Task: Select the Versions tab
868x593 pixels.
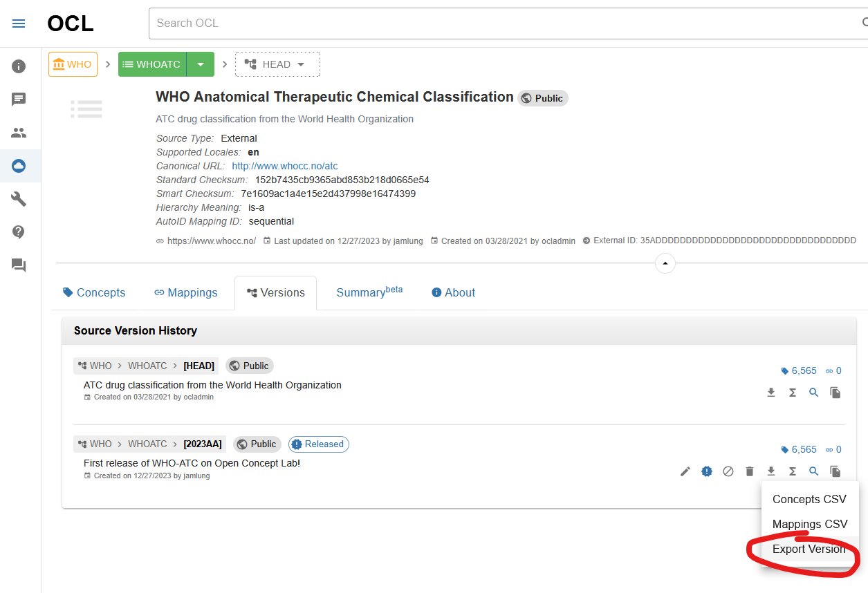Action: pos(275,293)
